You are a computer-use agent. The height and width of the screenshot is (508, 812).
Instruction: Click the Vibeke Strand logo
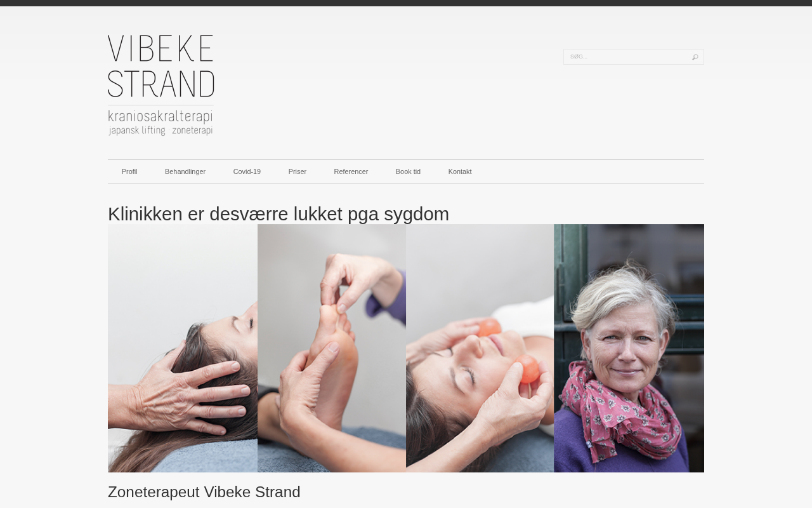(x=161, y=85)
